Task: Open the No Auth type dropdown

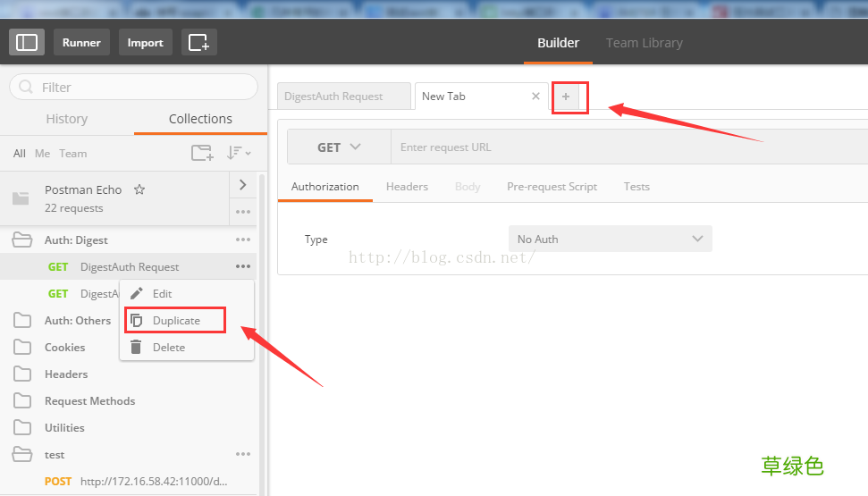Action: (610, 240)
